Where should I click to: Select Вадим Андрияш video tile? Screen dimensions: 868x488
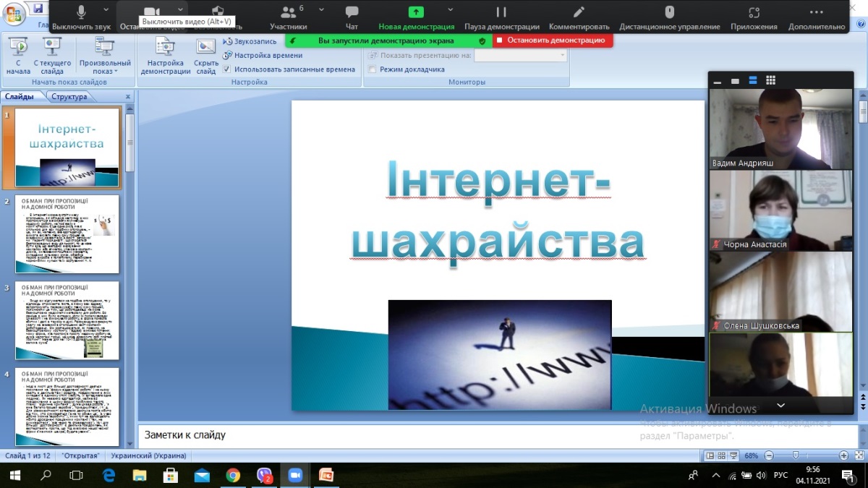coord(780,129)
